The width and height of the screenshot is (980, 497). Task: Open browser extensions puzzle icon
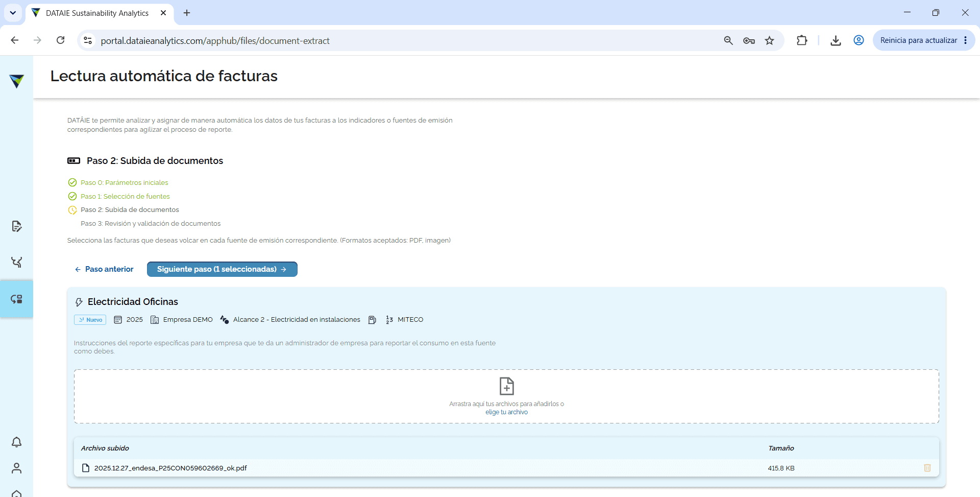point(802,40)
